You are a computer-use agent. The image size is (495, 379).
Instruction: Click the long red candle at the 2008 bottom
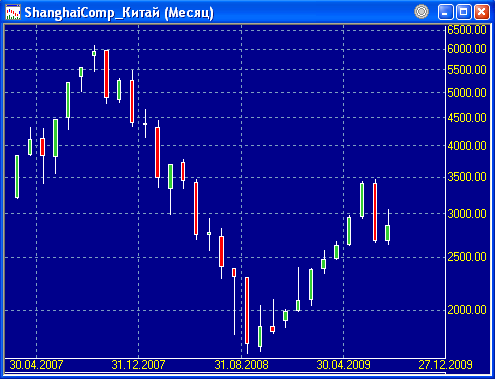point(247,310)
